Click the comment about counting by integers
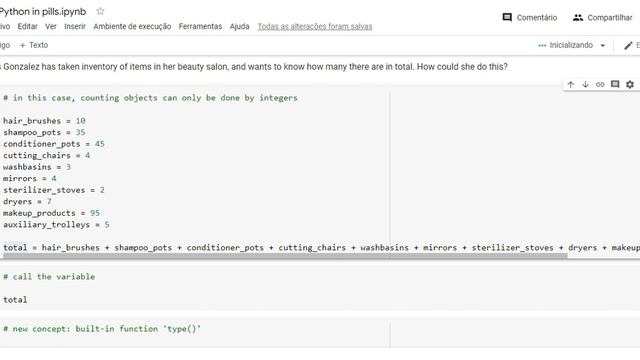The height and width of the screenshot is (360, 640). point(150,98)
